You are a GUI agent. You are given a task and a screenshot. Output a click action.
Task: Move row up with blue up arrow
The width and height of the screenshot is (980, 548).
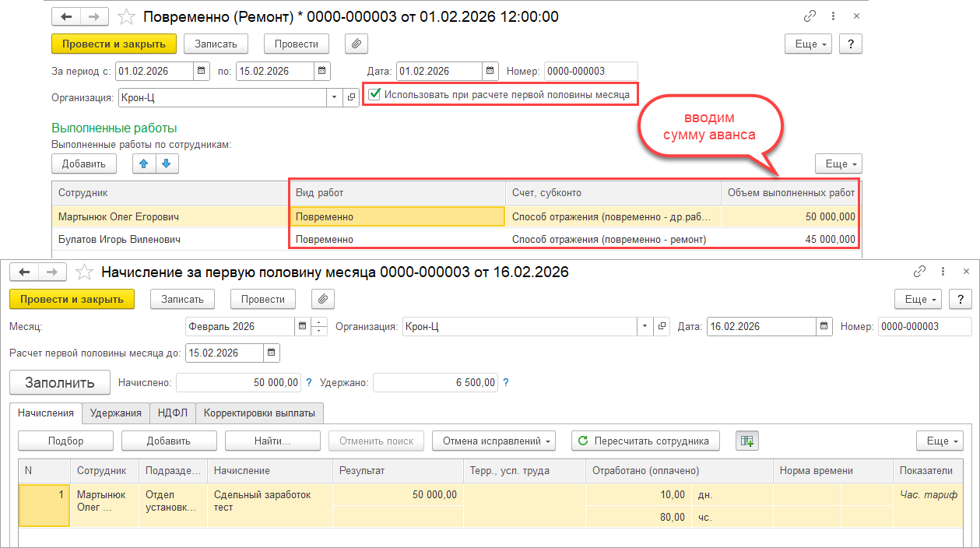tap(145, 163)
